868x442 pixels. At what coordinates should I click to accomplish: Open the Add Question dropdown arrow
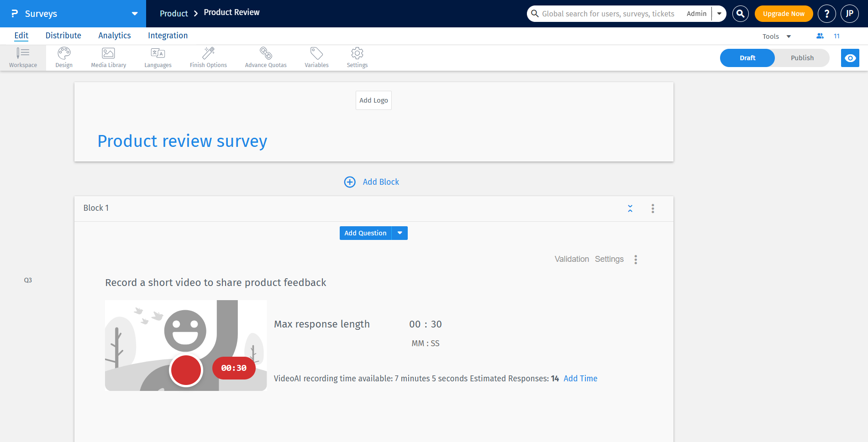click(x=400, y=233)
